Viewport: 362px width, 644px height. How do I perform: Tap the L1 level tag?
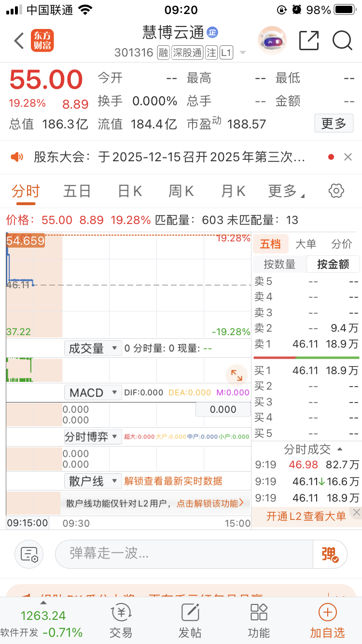tap(226, 53)
